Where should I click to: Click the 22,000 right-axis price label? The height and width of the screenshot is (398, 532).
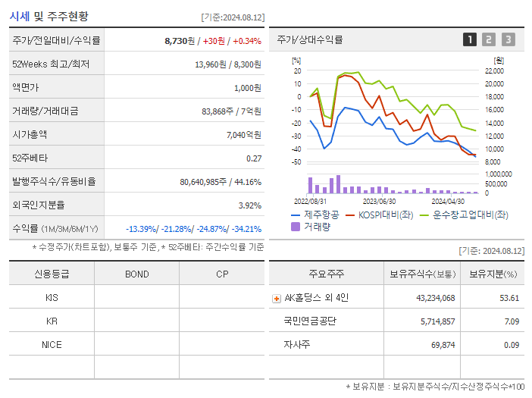(x=494, y=71)
